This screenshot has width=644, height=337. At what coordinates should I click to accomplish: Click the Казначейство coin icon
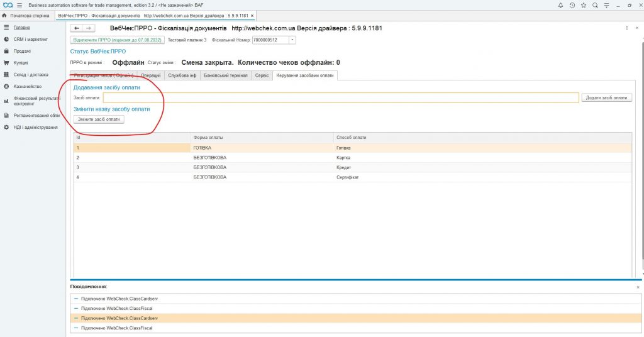coord(6,87)
